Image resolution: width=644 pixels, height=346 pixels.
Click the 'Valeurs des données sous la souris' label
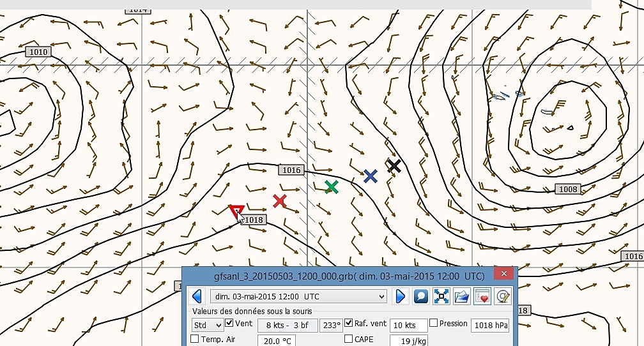(x=252, y=311)
